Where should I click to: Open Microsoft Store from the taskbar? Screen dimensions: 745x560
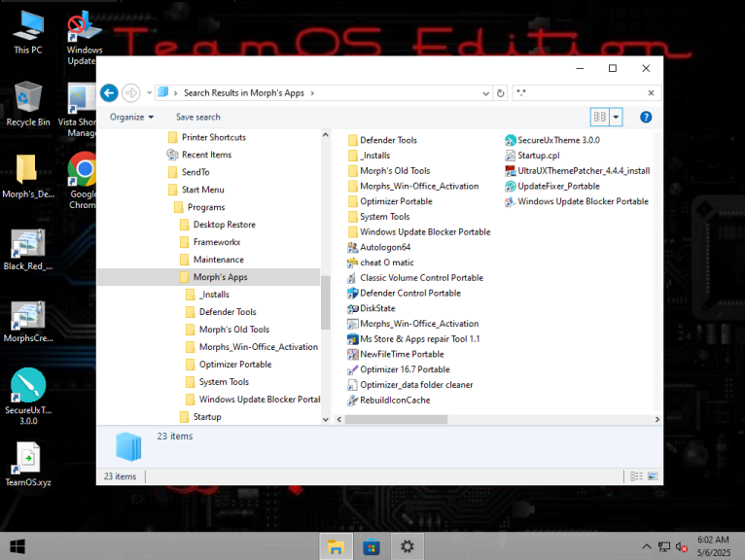tap(372, 546)
